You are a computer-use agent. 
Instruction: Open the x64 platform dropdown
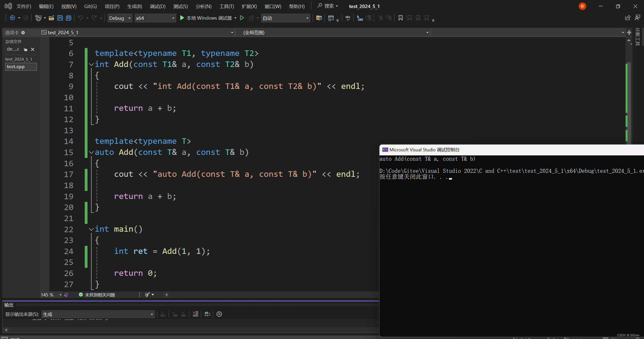[x=155, y=18]
